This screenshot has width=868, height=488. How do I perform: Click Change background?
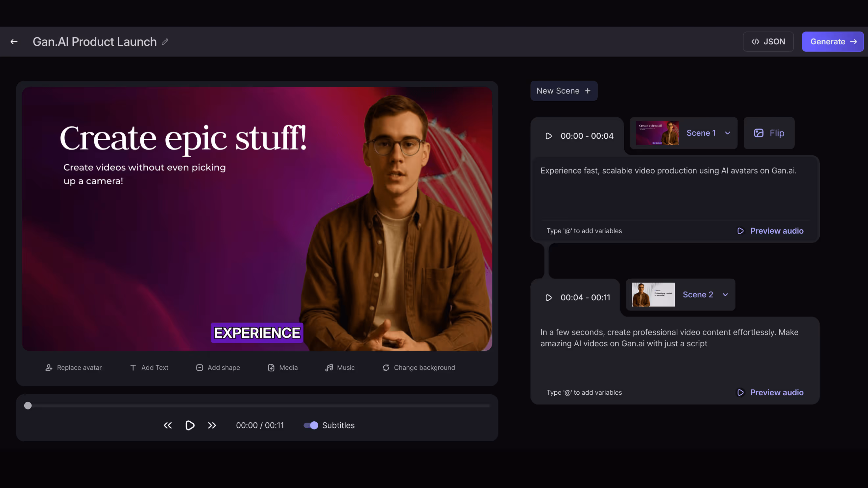click(419, 368)
